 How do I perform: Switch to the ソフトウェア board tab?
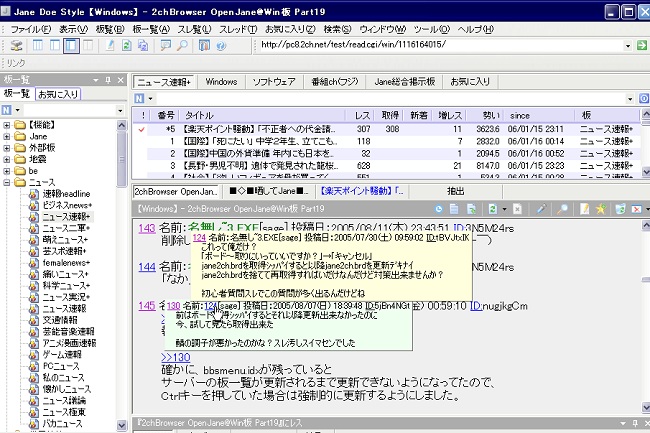[x=274, y=82]
